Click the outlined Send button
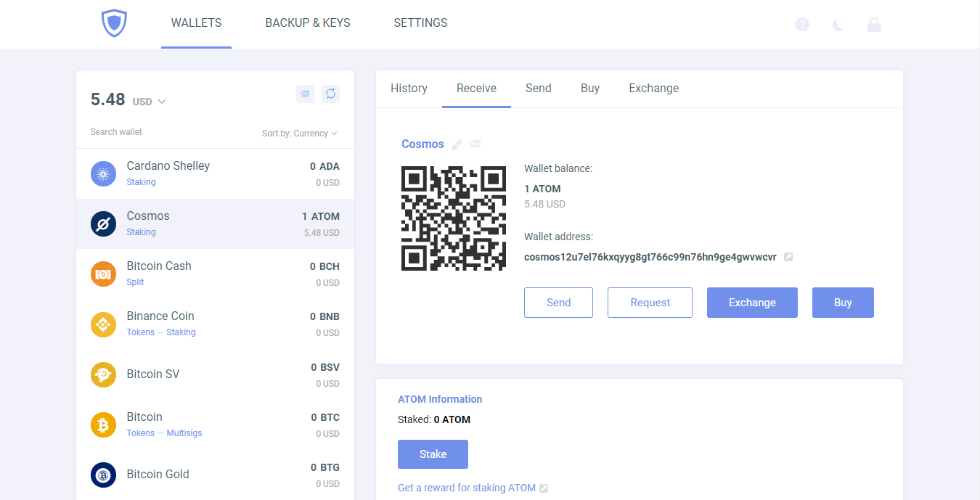The image size is (980, 500). tap(558, 303)
